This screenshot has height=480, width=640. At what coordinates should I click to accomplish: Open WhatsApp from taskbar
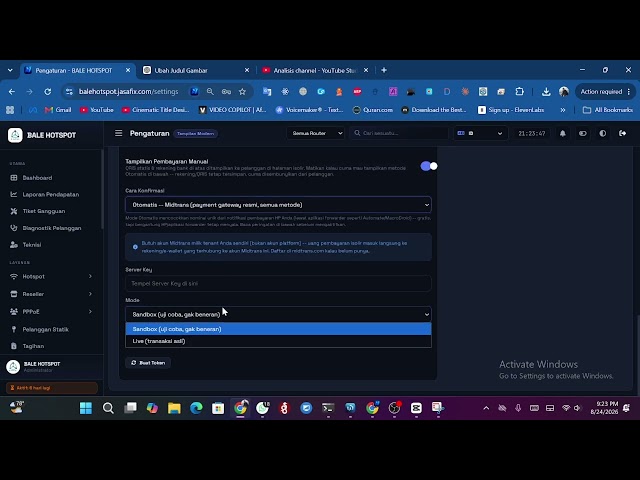[262, 408]
